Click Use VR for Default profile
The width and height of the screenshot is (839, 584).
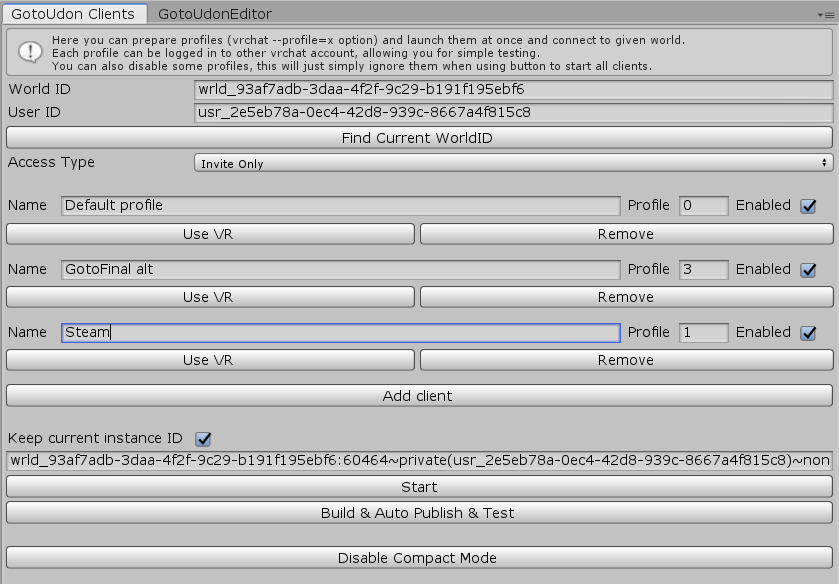click(x=210, y=234)
